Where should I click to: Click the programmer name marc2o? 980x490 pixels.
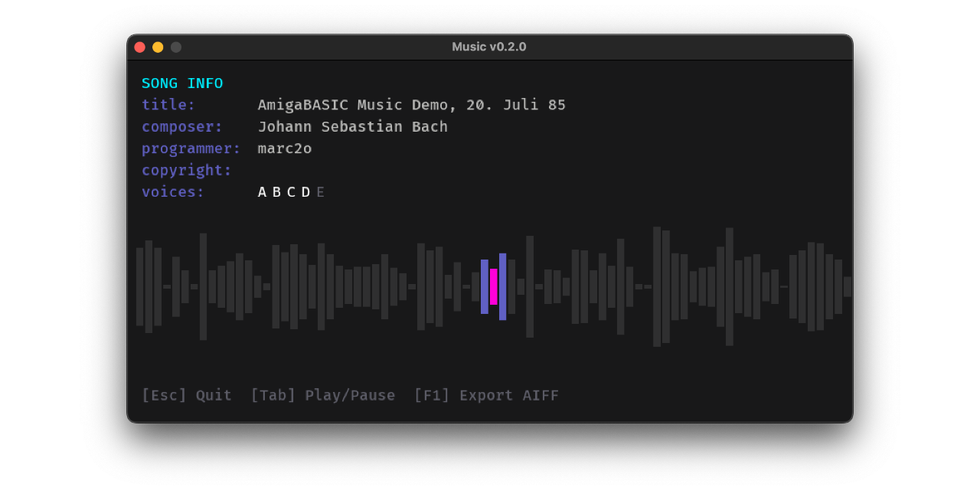click(285, 149)
